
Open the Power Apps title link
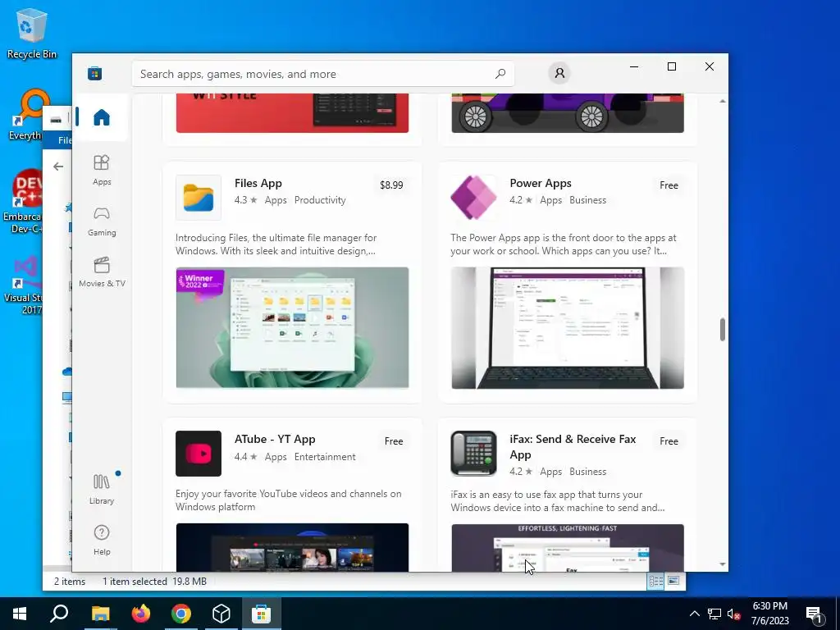click(541, 183)
